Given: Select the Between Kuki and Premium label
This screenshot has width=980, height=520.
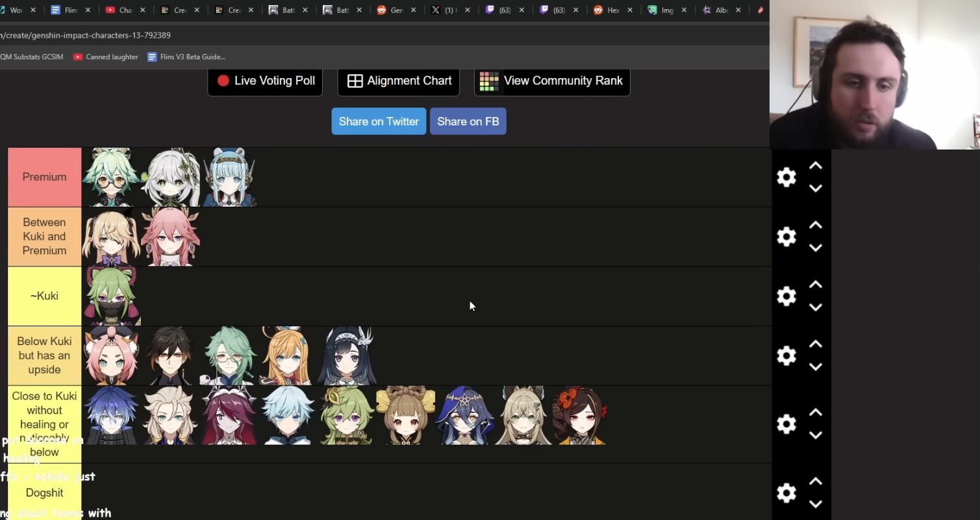Looking at the screenshot, I should (x=44, y=237).
